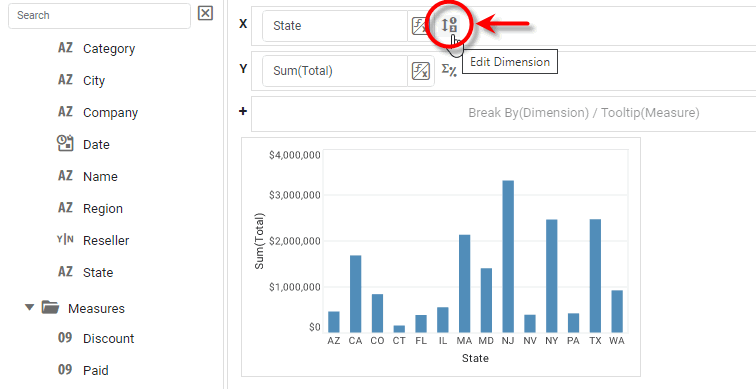Click the Sum(Total) Y-axis title
756x389 pixels.
260,241
